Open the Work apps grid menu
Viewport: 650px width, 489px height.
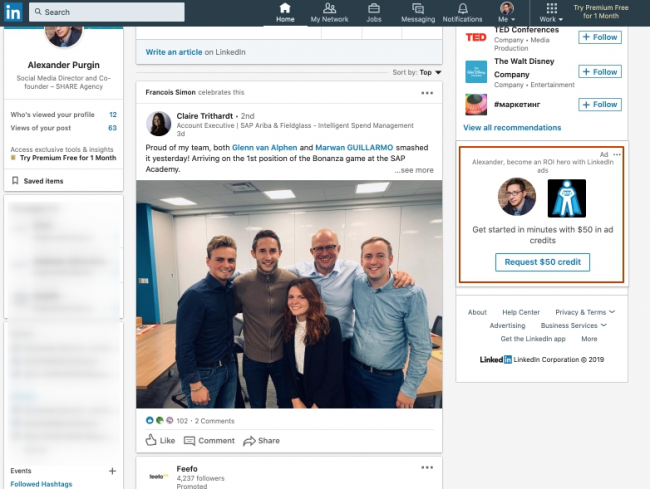coord(550,9)
